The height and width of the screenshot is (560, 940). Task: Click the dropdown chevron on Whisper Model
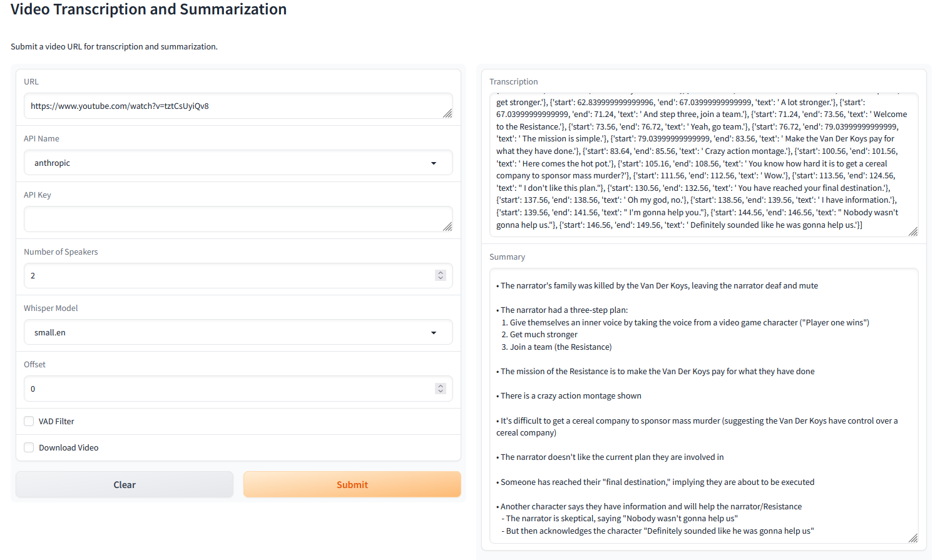(x=434, y=332)
